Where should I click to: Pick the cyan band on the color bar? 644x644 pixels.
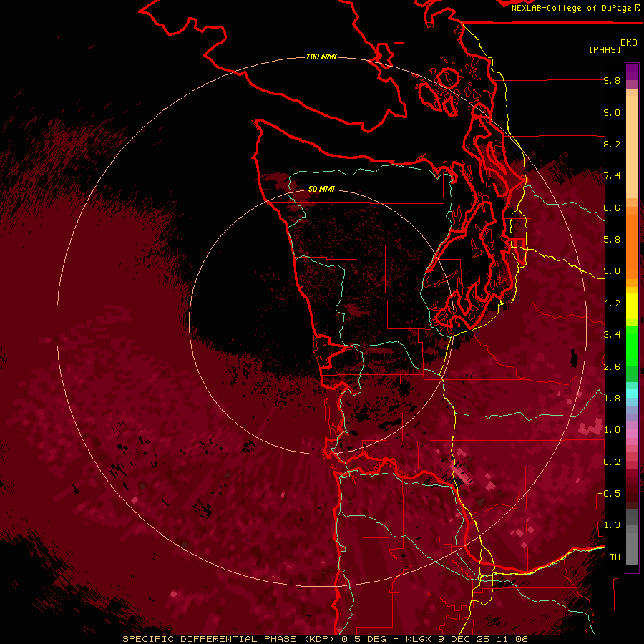click(x=632, y=393)
